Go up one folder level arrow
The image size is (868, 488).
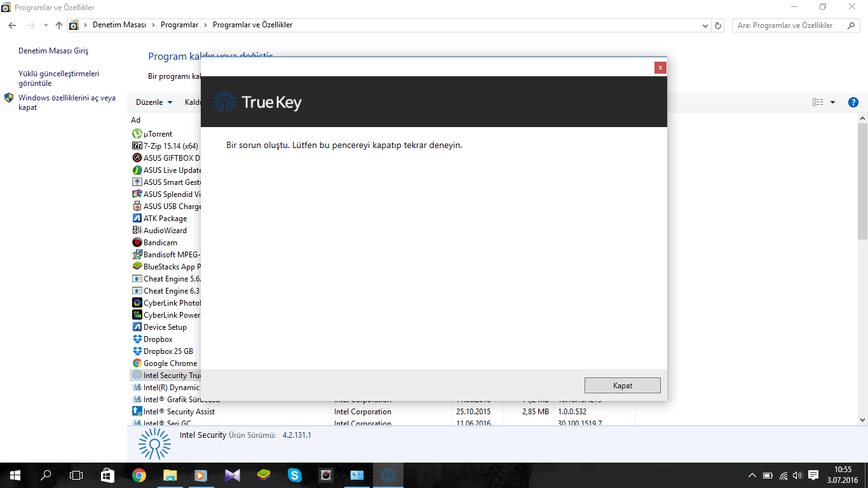[59, 25]
